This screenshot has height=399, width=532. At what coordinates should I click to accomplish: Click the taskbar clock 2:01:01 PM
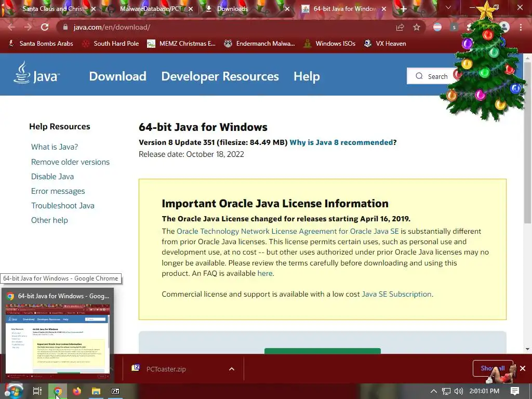(x=484, y=391)
